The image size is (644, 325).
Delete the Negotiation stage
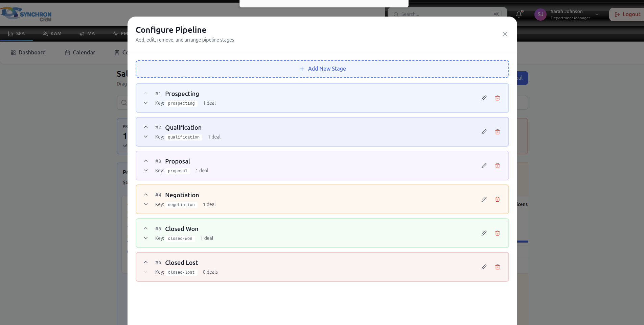498,199
